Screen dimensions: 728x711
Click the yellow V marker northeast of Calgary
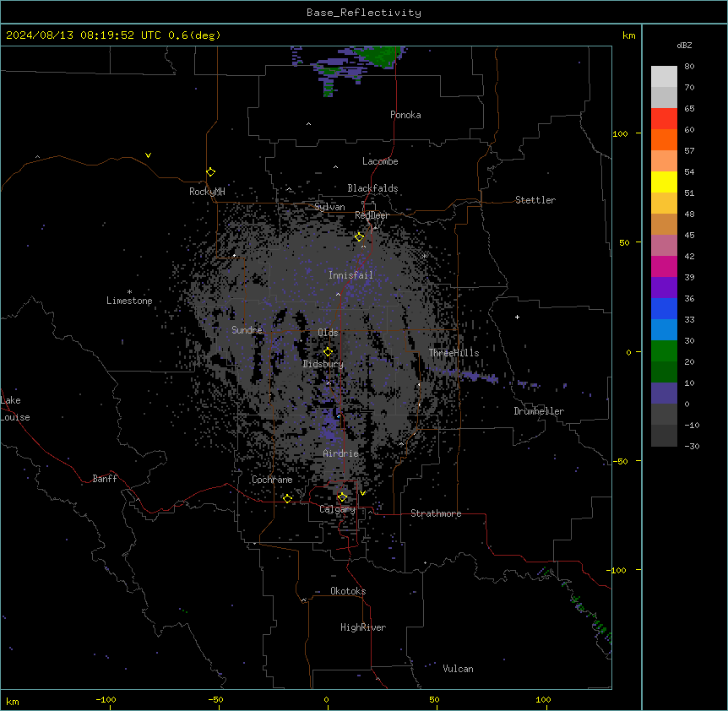(x=362, y=493)
